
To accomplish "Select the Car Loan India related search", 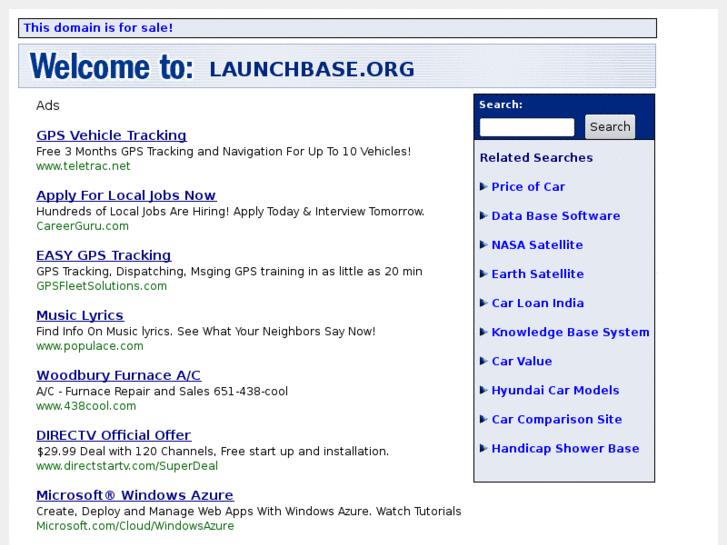I will click(537, 303).
